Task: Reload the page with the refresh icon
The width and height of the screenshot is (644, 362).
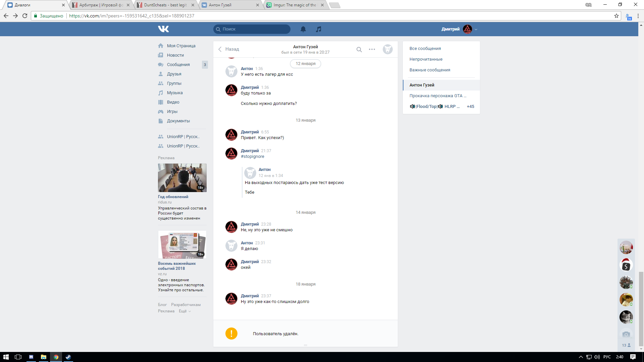Action: coord(25,16)
